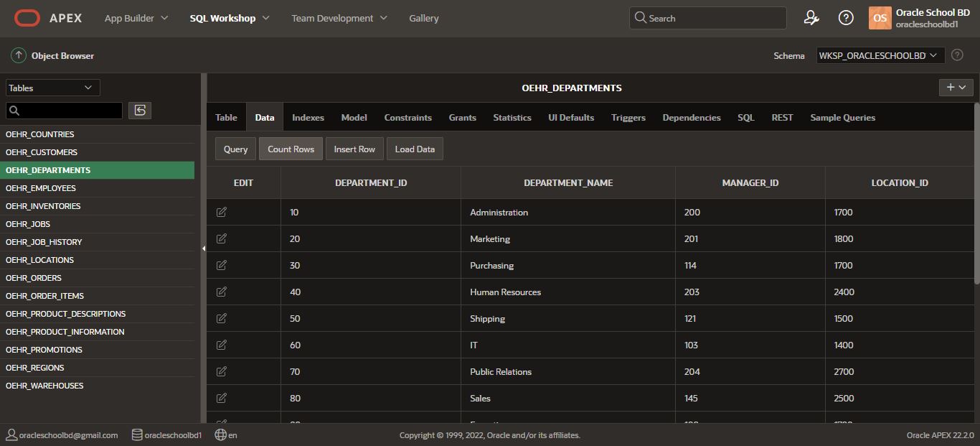The height and width of the screenshot is (446, 980).
Task: Click the magnifier icon in object search
Action: pyautogui.click(x=14, y=111)
